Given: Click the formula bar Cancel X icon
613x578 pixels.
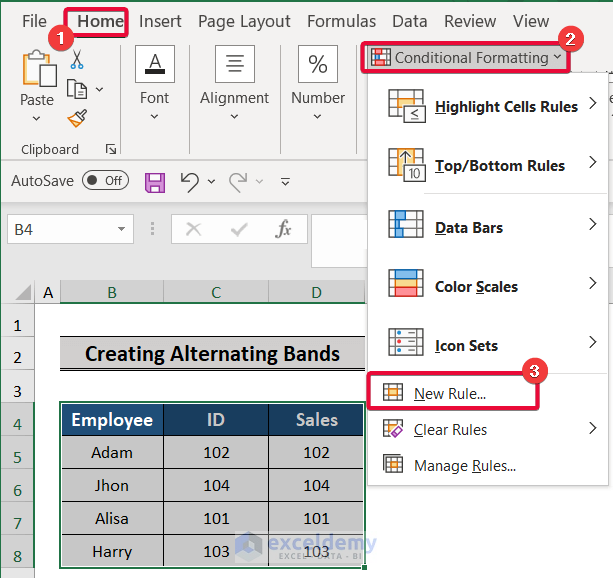Looking at the screenshot, I should [194, 229].
